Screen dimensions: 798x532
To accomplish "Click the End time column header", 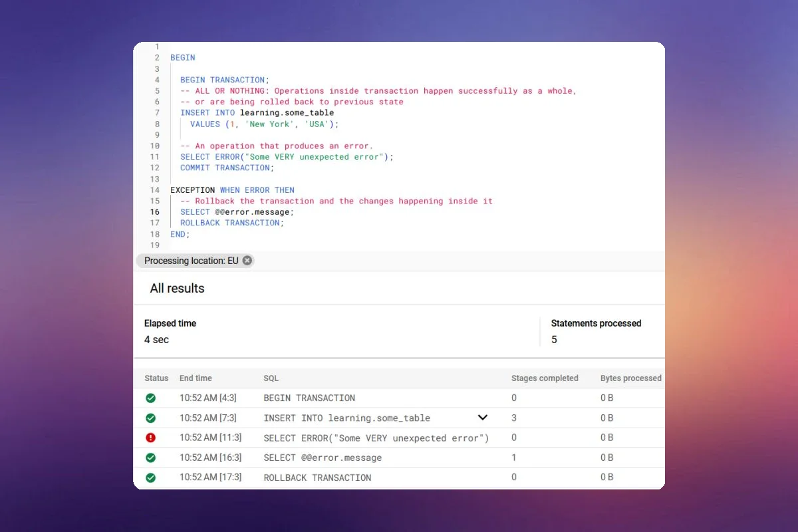I will [196, 378].
